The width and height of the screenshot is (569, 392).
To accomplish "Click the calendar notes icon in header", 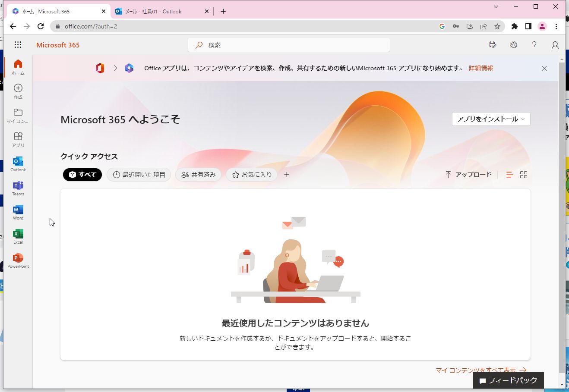I will pyautogui.click(x=493, y=45).
